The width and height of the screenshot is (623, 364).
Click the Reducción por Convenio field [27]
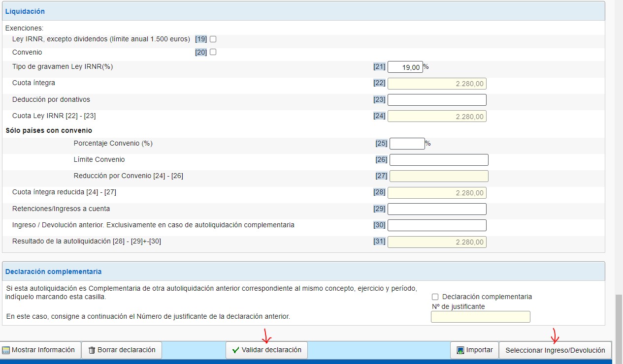click(438, 176)
